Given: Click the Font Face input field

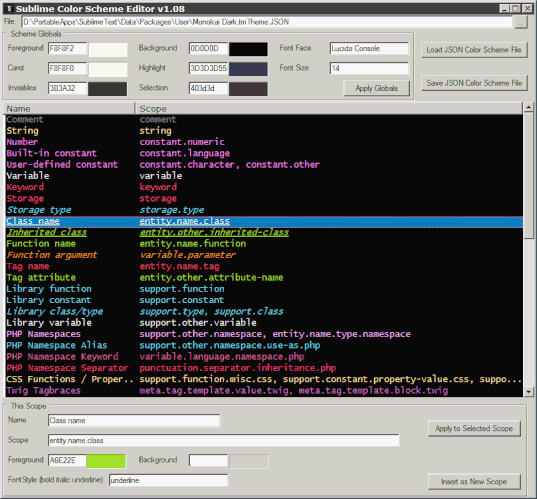Looking at the screenshot, I should tap(369, 49).
